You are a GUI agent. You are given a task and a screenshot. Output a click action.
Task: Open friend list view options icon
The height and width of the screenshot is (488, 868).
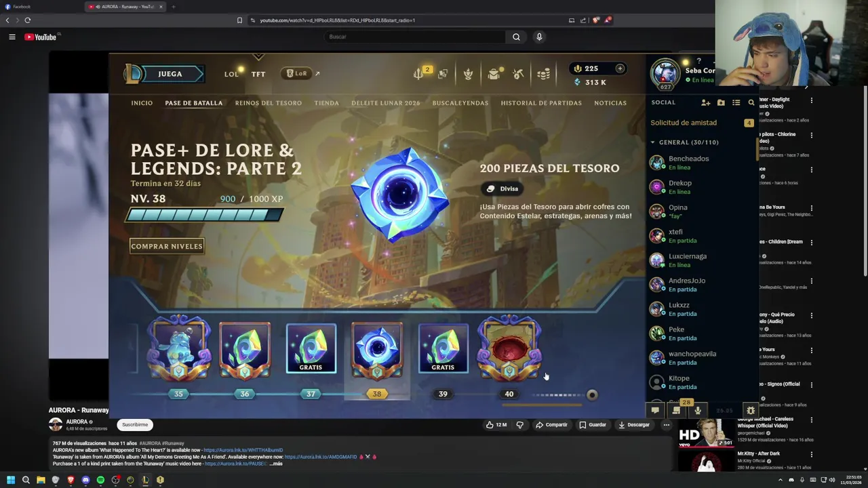736,102
